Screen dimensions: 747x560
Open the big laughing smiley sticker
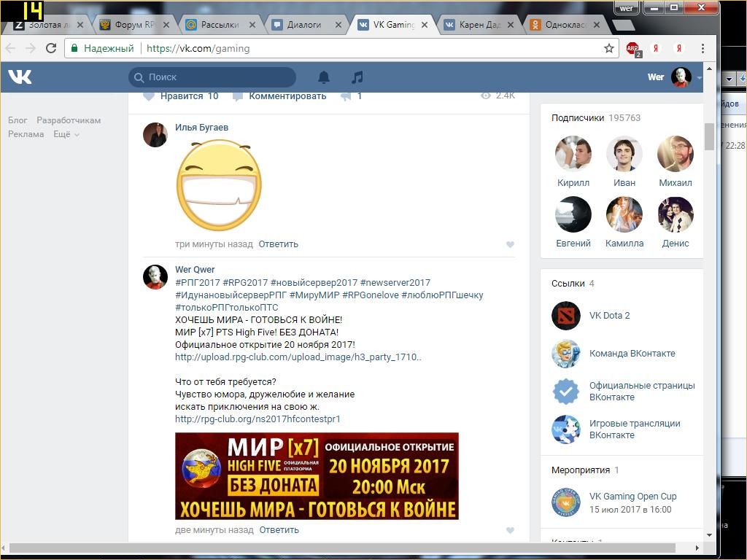219,185
